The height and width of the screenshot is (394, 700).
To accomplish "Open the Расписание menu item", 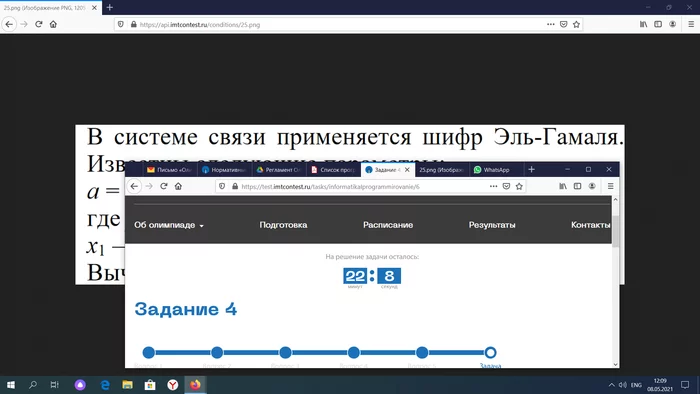I will [388, 225].
